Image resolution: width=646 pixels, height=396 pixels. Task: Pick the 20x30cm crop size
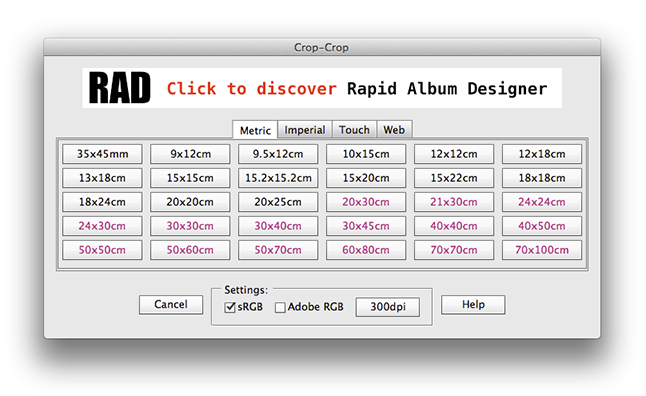click(366, 202)
